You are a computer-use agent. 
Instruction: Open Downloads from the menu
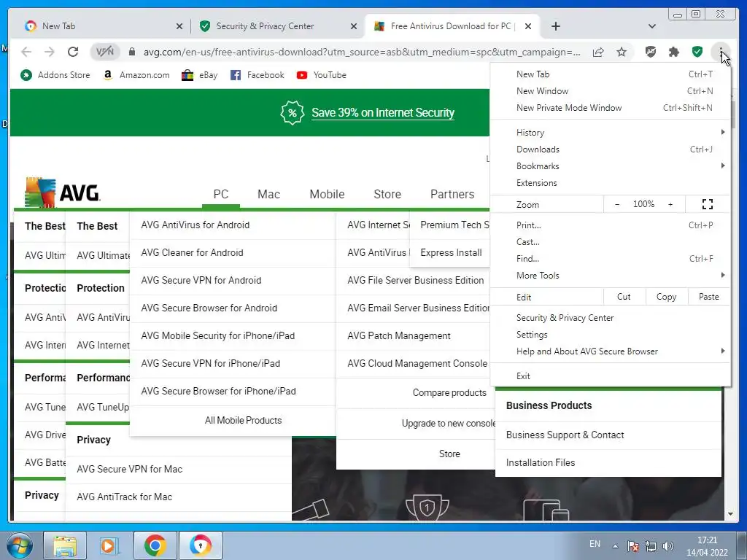click(610, 149)
